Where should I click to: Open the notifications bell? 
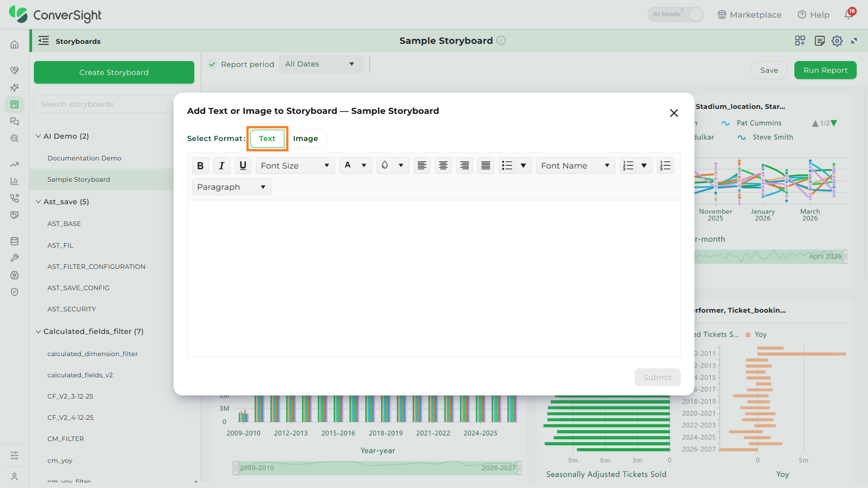click(x=849, y=14)
